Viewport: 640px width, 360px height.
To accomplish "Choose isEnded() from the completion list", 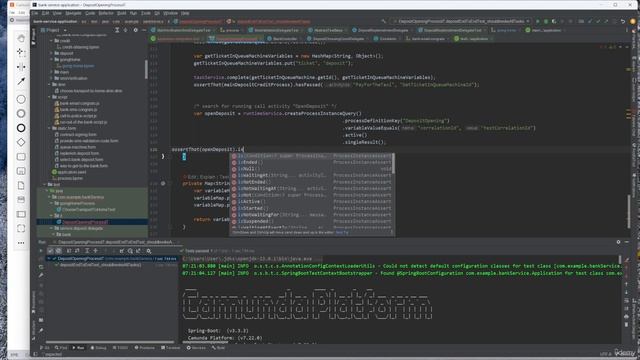I will click(311, 162).
